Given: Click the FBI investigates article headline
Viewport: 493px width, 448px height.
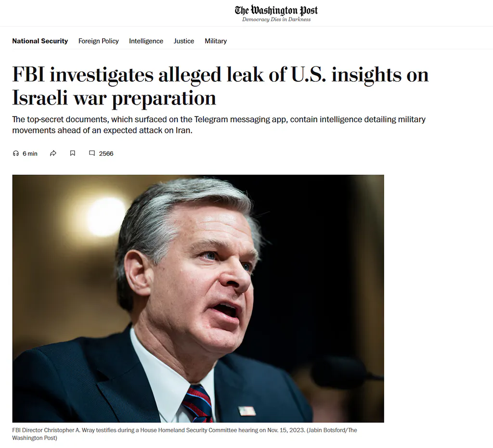Looking at the screenshot, I should click(x=220, y=86).
